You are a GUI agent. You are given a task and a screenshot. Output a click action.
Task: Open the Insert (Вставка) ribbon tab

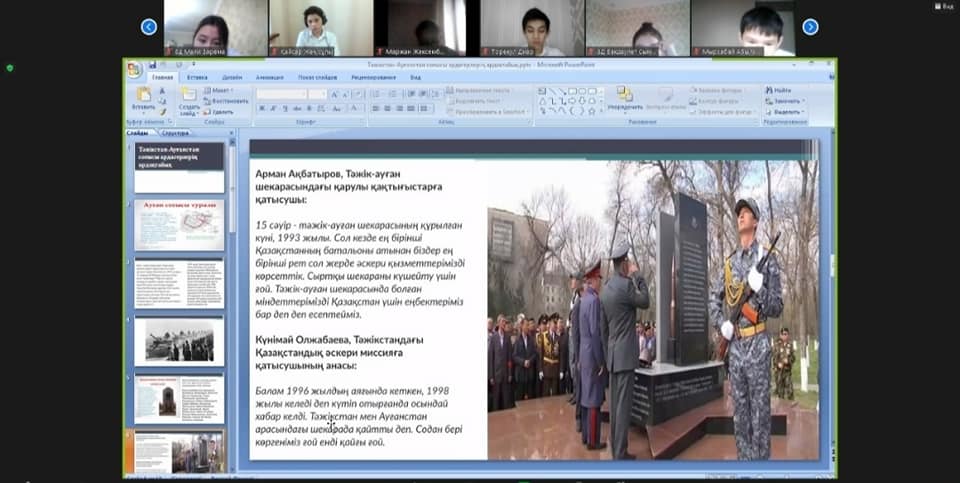click(197, 77)
